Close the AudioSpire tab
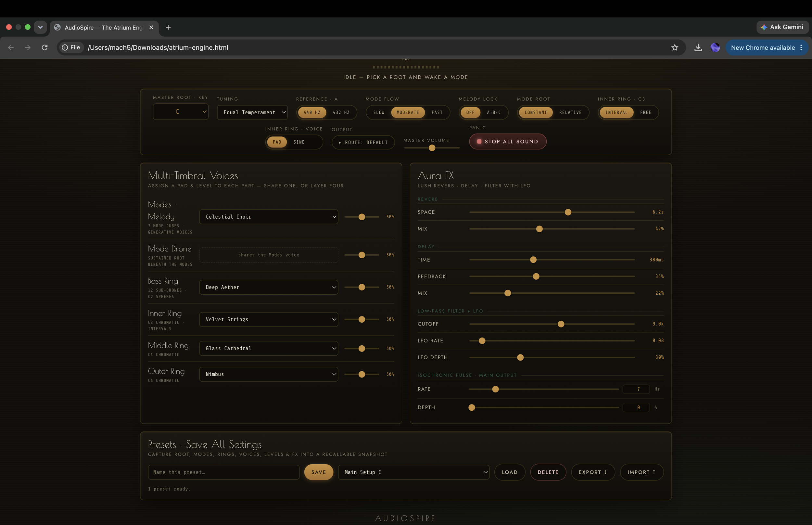This screenshot has height=525, width=812. pyautogui.click(x=151, y=27)
